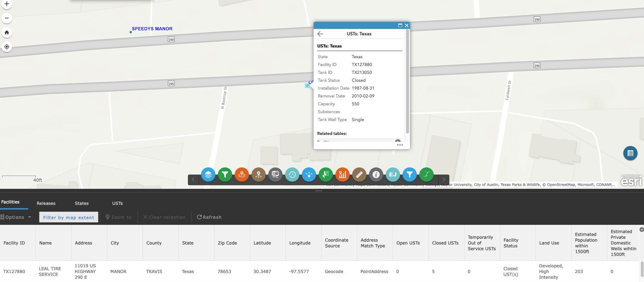Open popup more actions ellipsis menu
This screenshot has width=644, height=282.
pos(400,145)
